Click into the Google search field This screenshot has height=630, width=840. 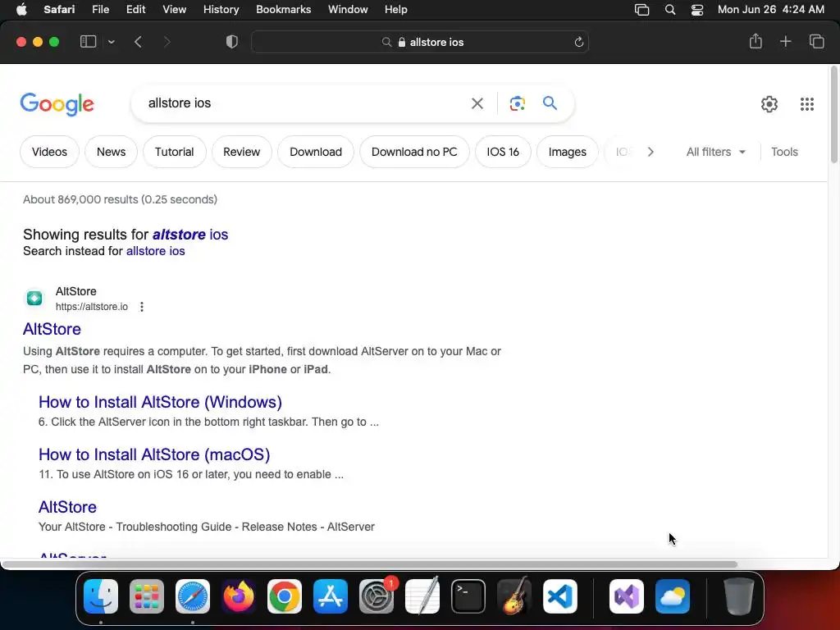coord(305,103)
